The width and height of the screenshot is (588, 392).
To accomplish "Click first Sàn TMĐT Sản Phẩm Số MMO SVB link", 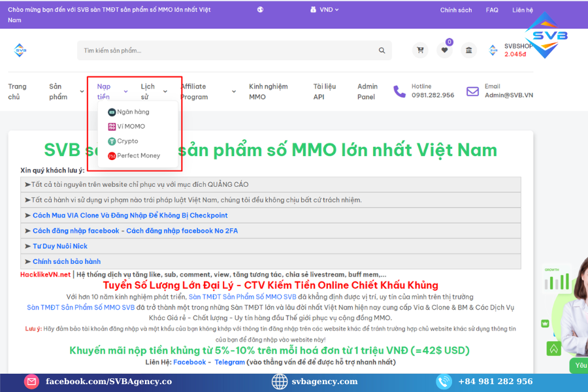I will pyautogui.click(x=242, y=297).
